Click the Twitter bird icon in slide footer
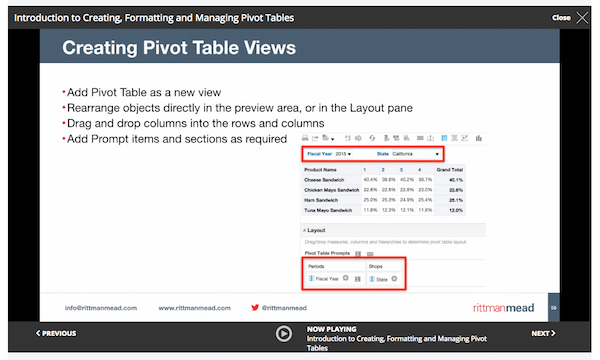This screenshot has width=600, height=360. pyautogui.click(x=255, y=307)
